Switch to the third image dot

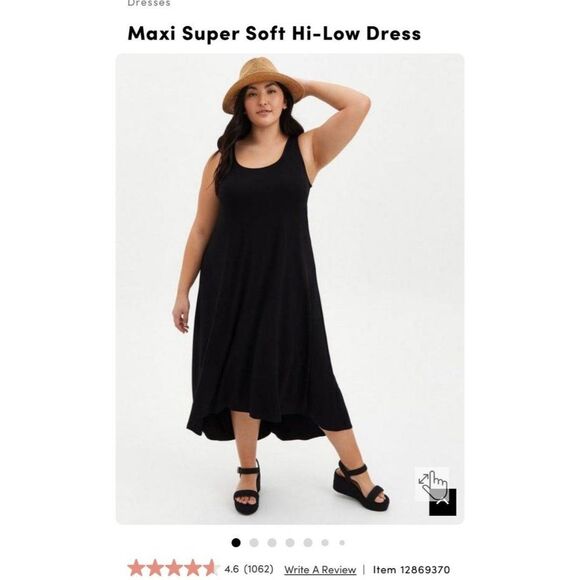tap(272, 543)
